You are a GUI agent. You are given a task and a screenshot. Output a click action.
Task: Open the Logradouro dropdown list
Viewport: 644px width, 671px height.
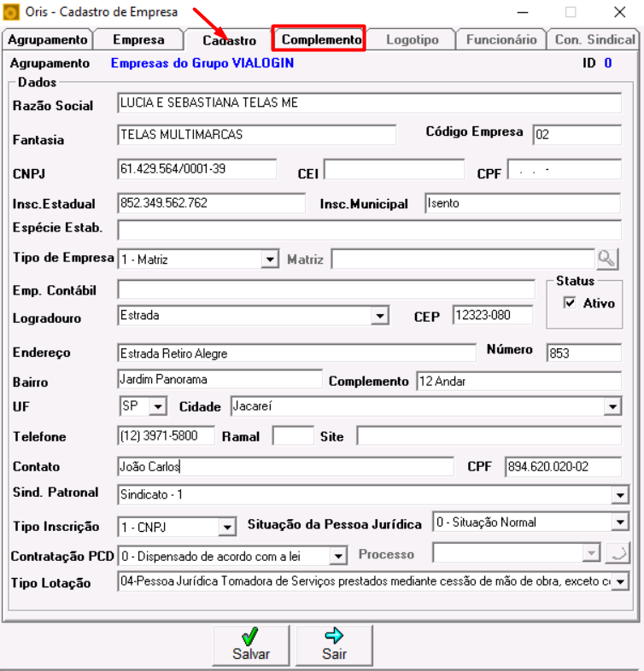point(379,316)
